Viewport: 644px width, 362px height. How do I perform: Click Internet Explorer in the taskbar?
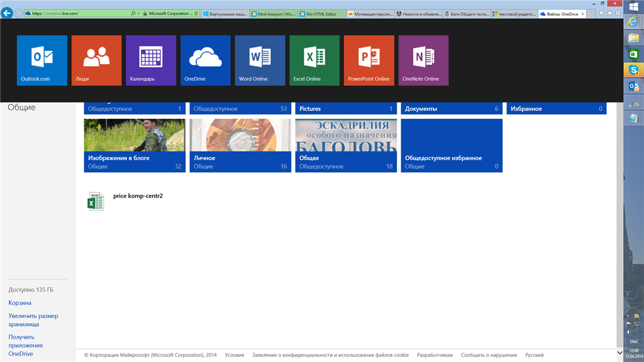point(634,22)
